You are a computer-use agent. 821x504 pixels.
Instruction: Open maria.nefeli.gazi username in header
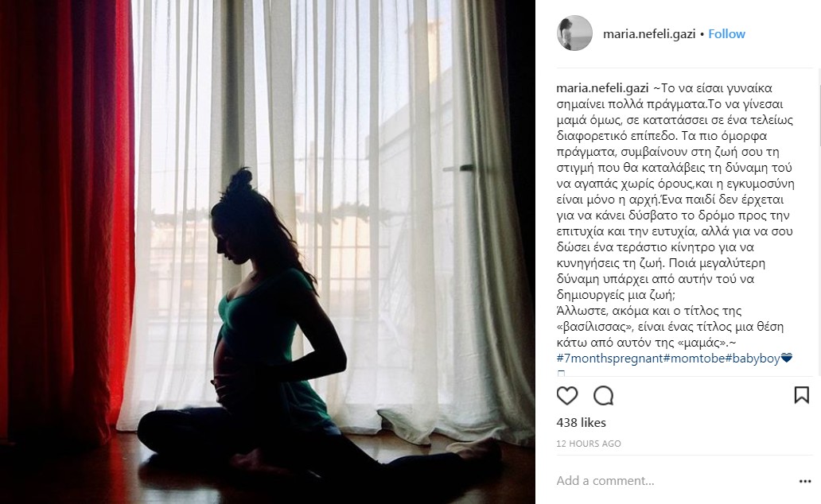coord(648,34)
